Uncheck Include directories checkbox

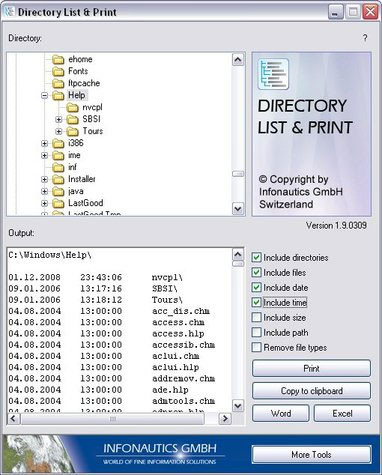(x=256, y=257)
